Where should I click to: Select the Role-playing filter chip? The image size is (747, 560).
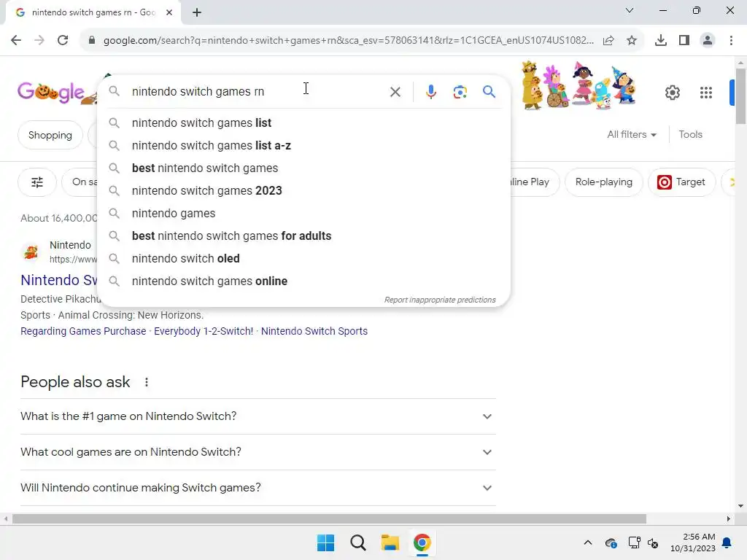point(603,182)
